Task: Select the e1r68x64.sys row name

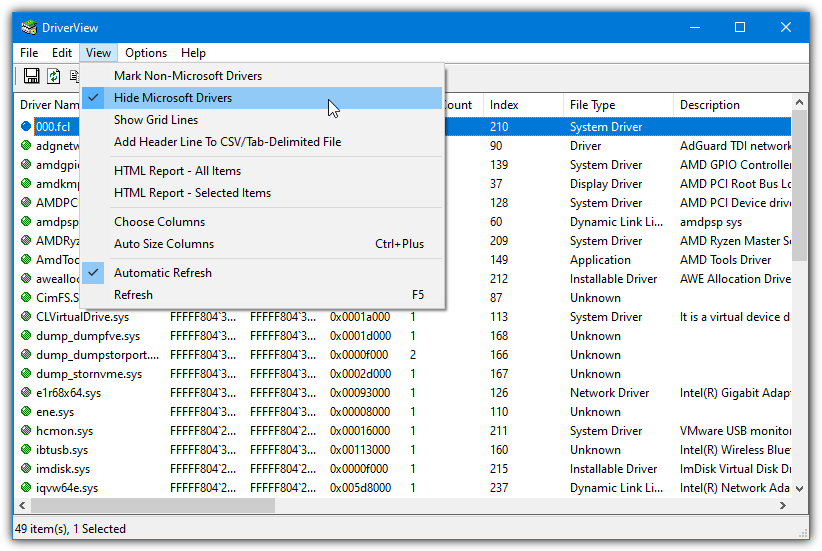Action: pos(69,393)
